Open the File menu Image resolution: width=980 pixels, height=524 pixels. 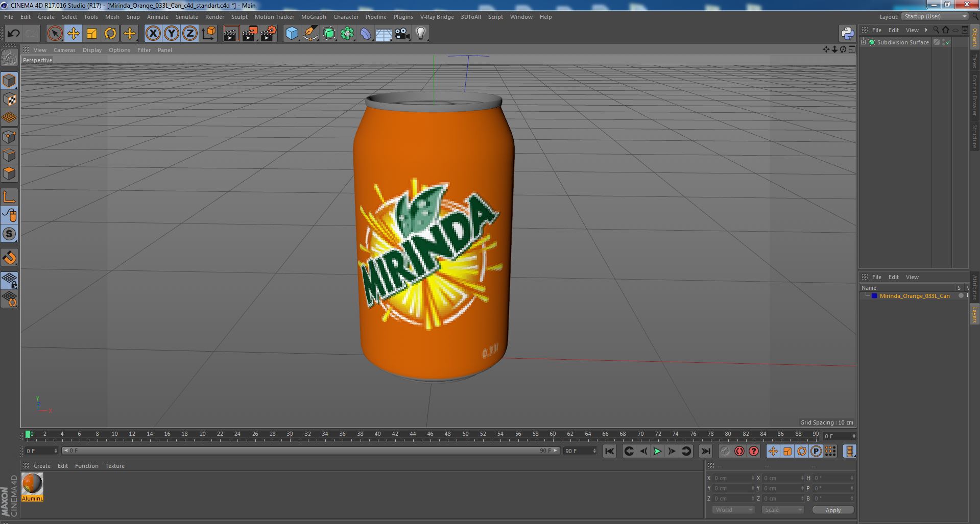9,17
